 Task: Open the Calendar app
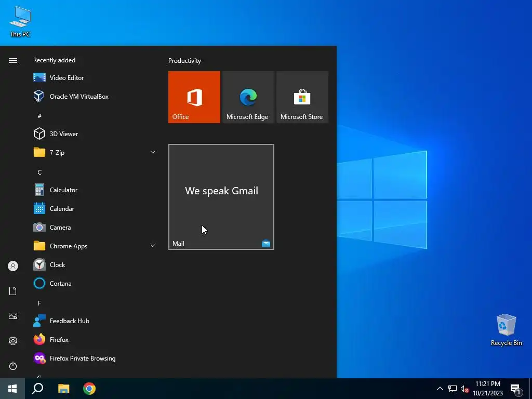95,209
